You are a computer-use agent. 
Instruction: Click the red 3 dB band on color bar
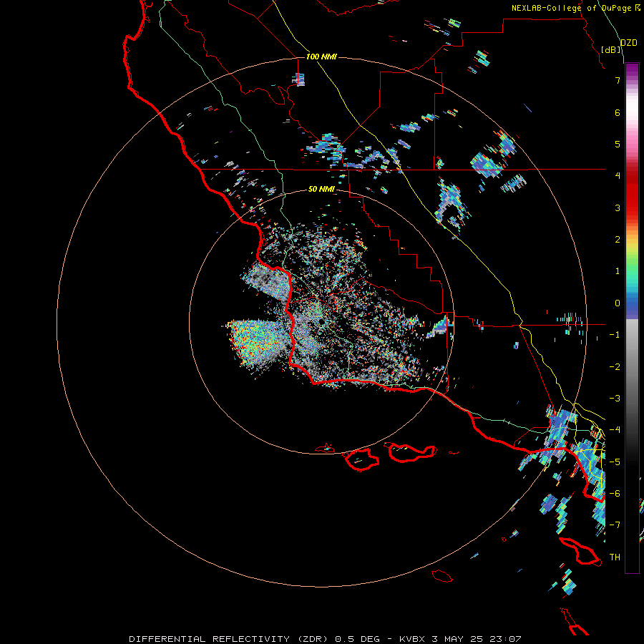(x=632, y=201)
